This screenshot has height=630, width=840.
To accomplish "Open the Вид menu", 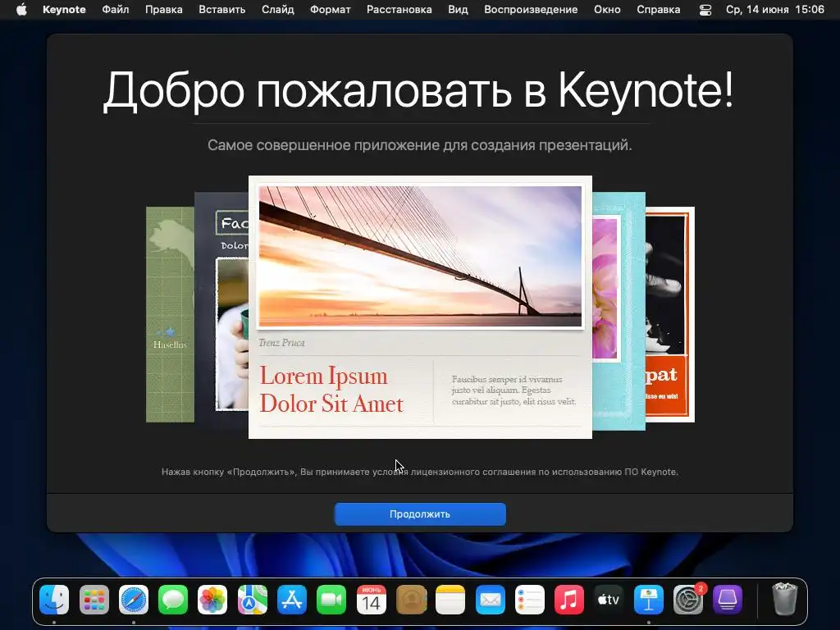I will point(458,10).
